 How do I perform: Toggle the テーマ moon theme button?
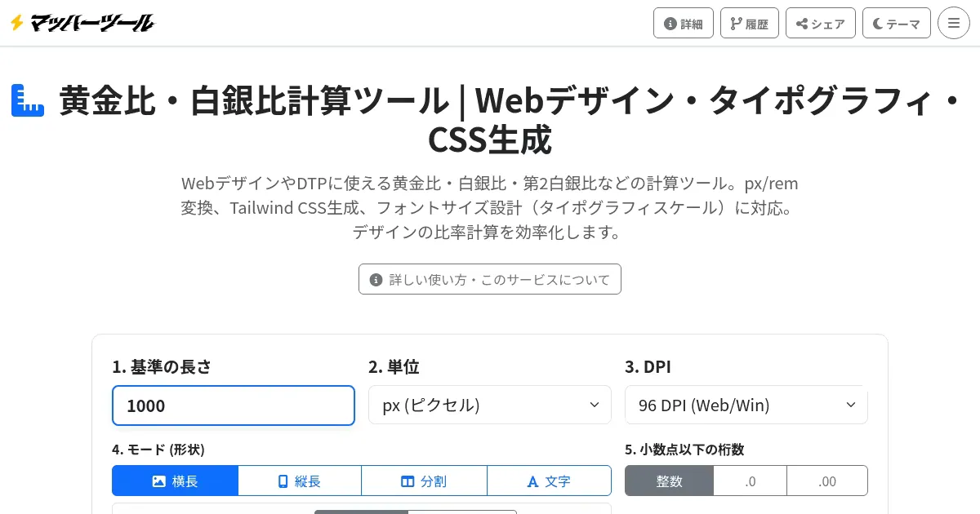(x=897, y=24)
